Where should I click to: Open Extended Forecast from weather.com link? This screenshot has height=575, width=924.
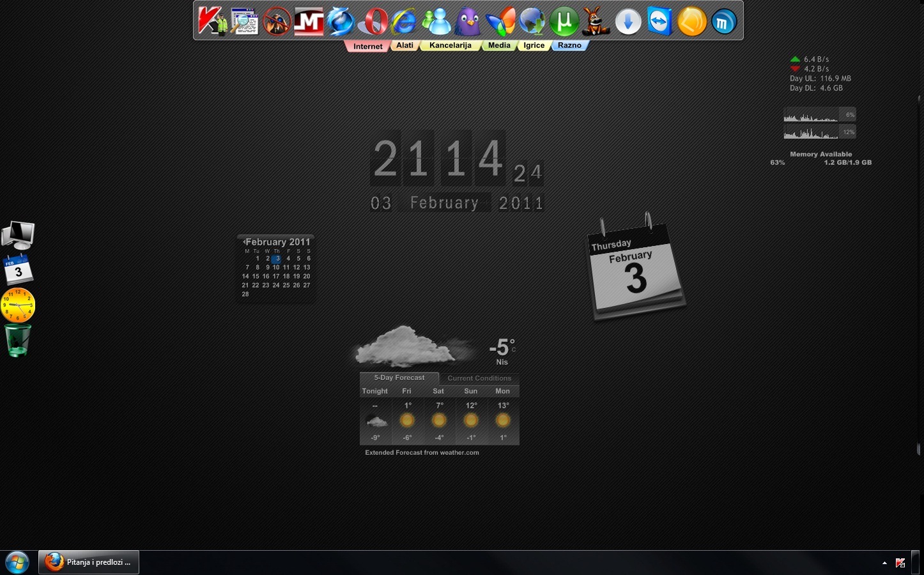pos(422,452)
